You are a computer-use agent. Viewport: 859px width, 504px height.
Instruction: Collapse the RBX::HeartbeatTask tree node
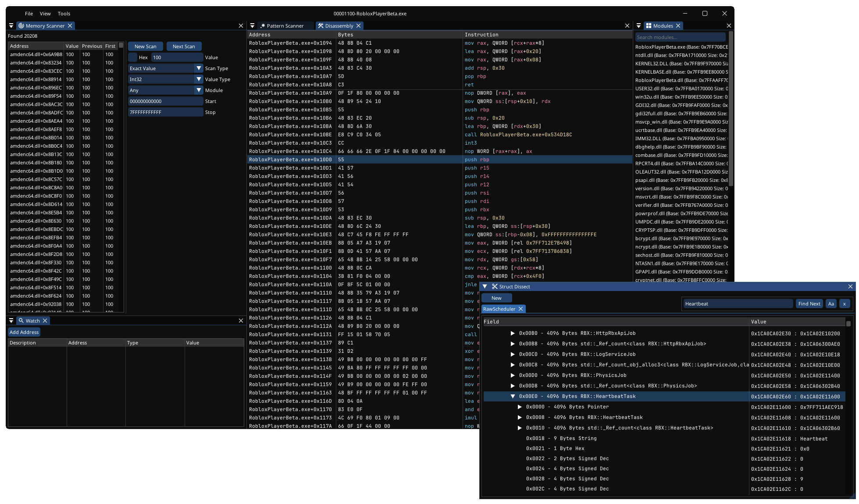(513, 396)
